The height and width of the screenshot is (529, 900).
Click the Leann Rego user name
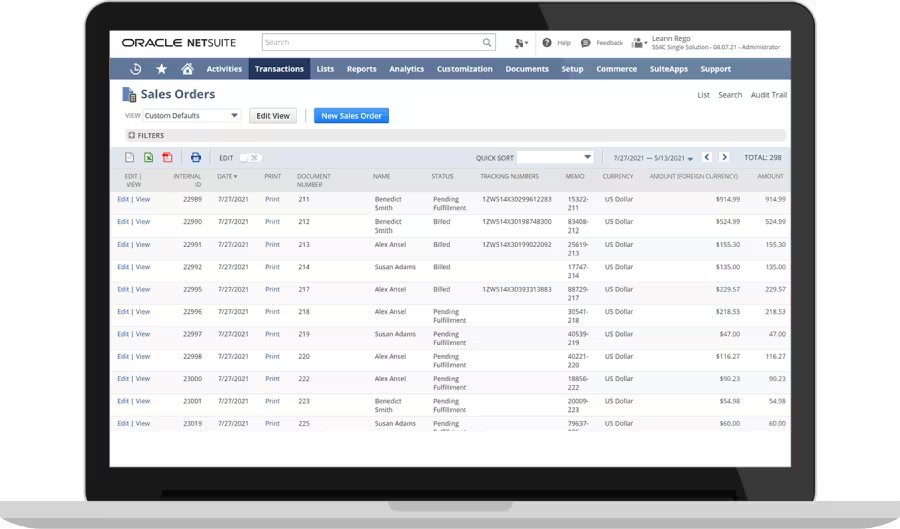tap(671, 38)
